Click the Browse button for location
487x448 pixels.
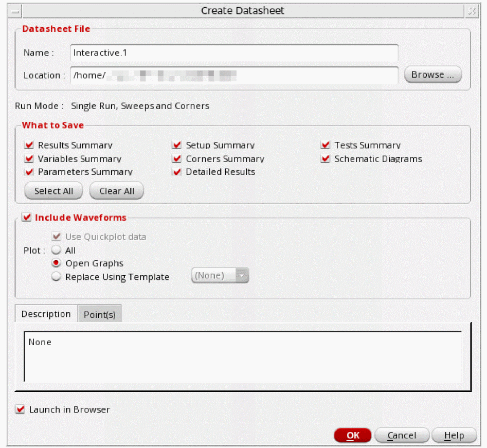[432, 75]
